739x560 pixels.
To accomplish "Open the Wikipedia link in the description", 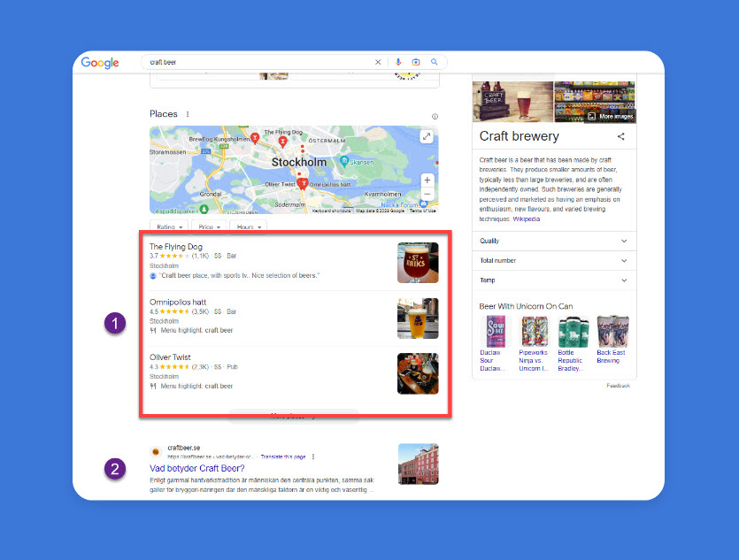I will 526,219.
